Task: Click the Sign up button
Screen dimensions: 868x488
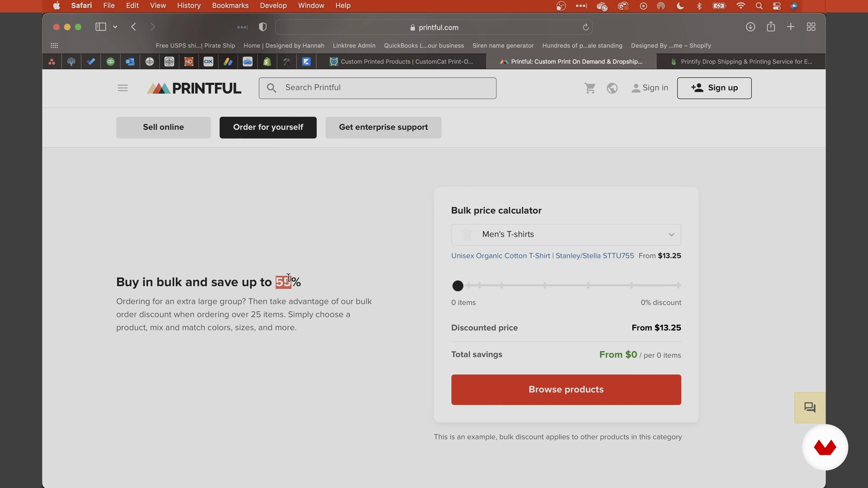Action: [x=714, y=88]
